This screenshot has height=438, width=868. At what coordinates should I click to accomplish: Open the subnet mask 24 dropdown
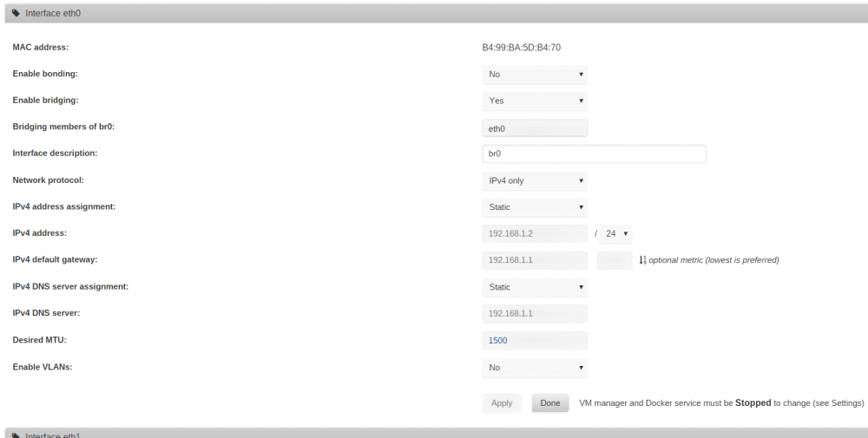(x=615, y=233)
